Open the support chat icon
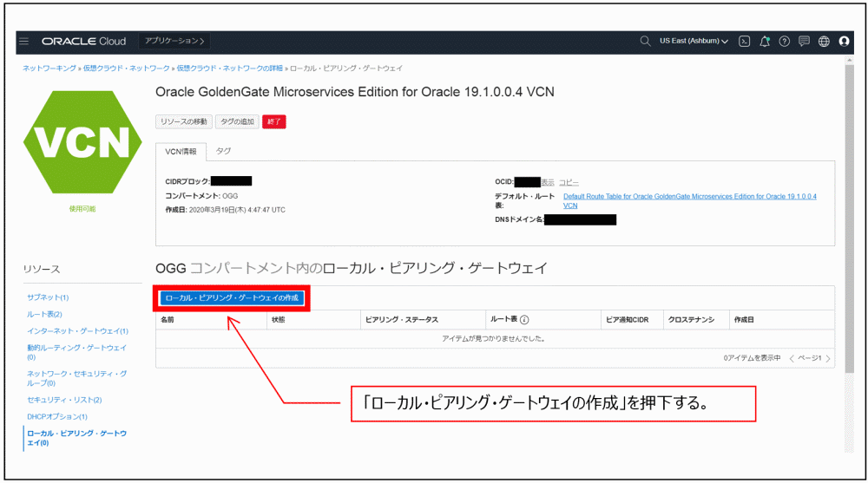Viewport: 868px width, 483px height. coord(805,42)
